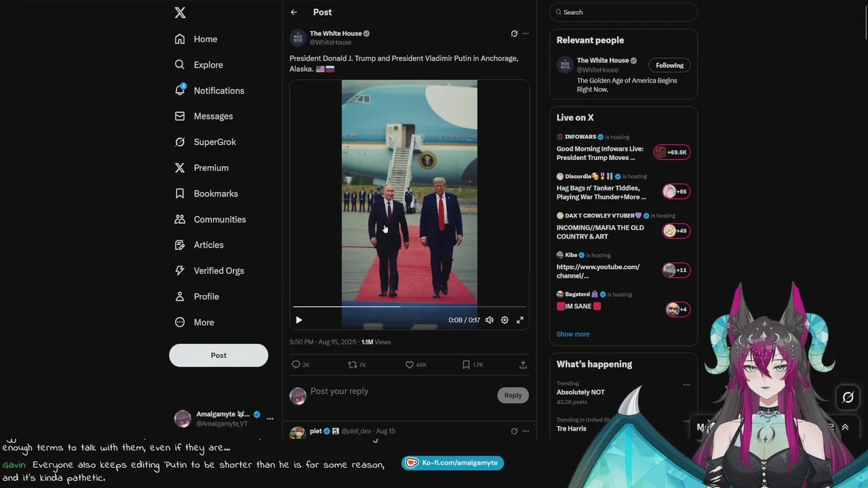Image resolution: width=868 pixels, height=488 pixels.
Task: Open the Tre Harris trending topic
Action: [x=572, y=428]
